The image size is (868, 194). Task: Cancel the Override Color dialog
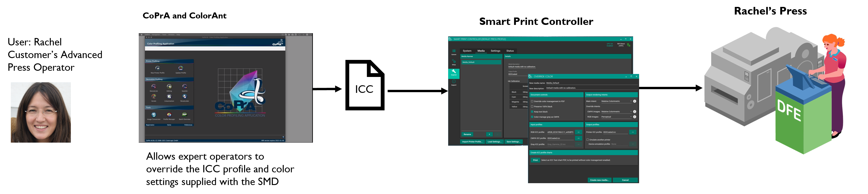625,180
